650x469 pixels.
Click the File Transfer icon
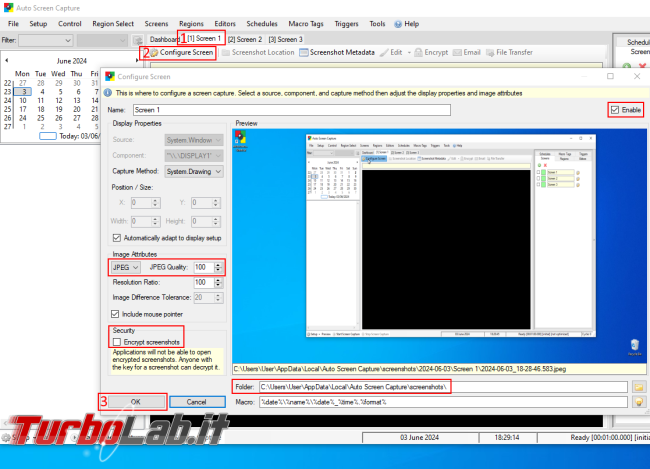490,52
